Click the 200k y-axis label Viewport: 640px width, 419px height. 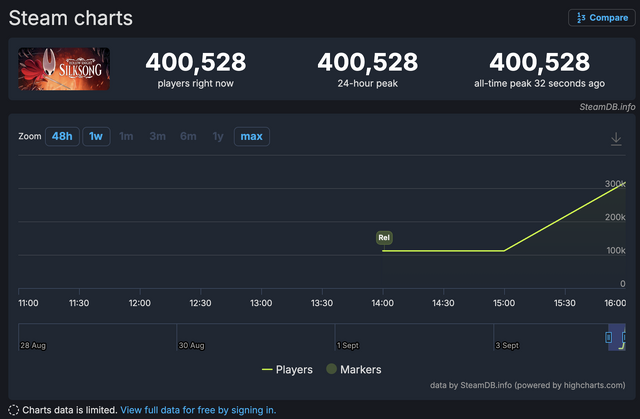(615, 217)
